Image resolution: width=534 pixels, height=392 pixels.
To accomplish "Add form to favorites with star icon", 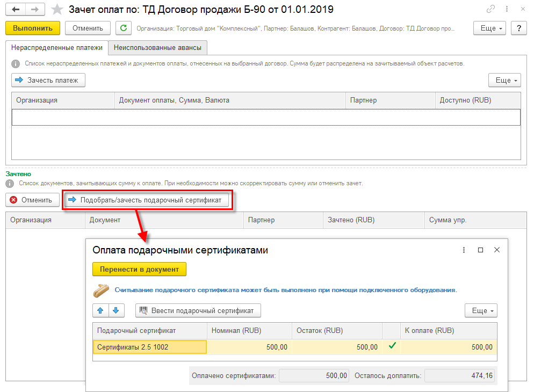I will click(56, 10).
